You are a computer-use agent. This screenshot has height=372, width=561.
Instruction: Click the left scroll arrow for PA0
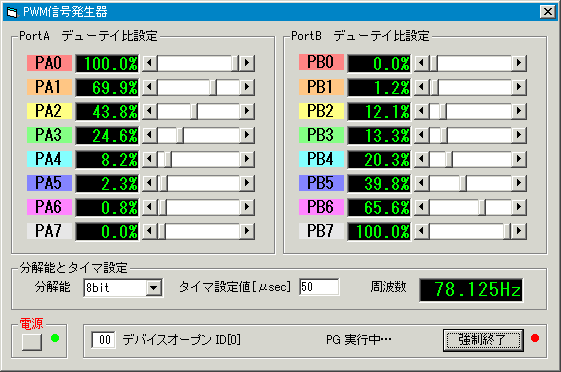pos(150,63)
